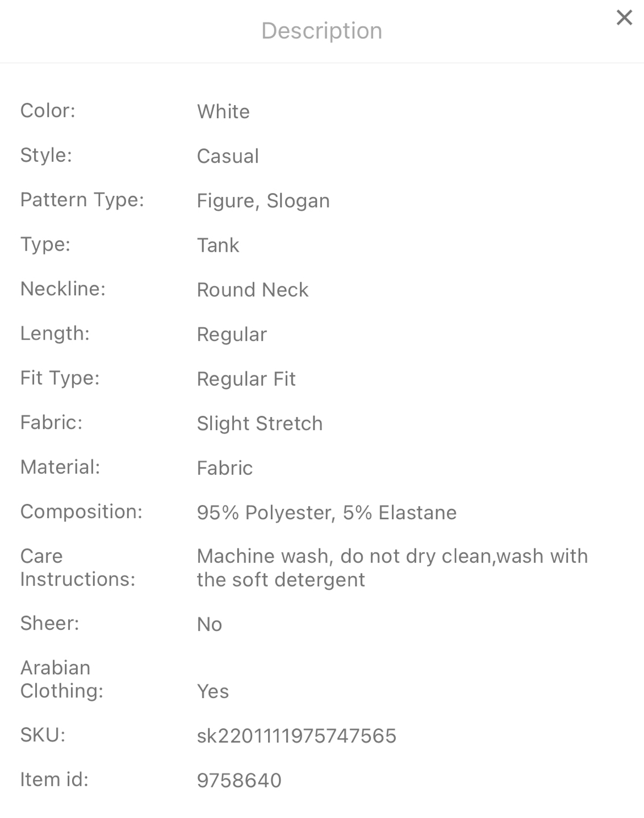Tap the machine wash care instructions text
644x818 pixels.
point(392,567)
